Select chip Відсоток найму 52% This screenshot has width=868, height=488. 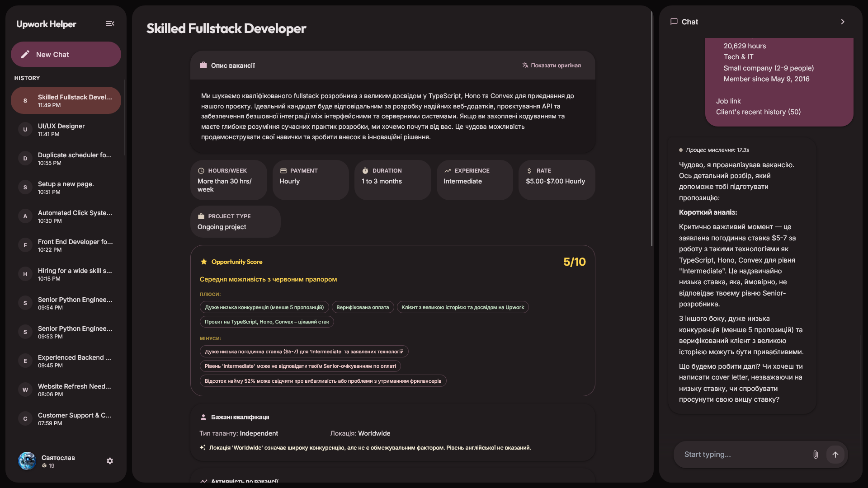323,381
